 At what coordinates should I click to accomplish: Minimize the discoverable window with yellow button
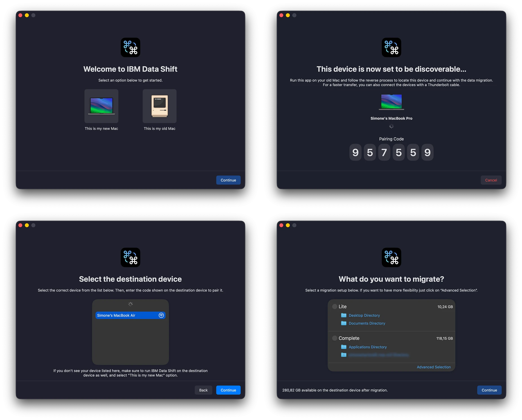coord(288,15)
